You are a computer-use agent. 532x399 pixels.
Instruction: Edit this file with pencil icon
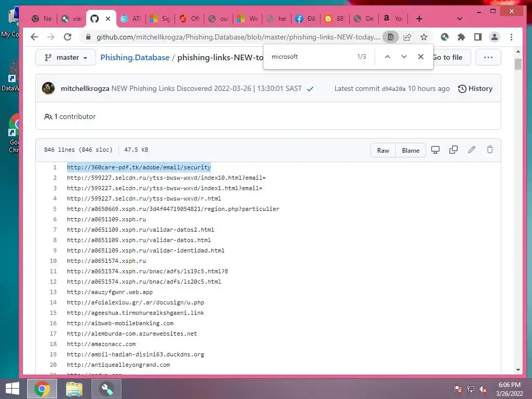[x=472, y=150]
